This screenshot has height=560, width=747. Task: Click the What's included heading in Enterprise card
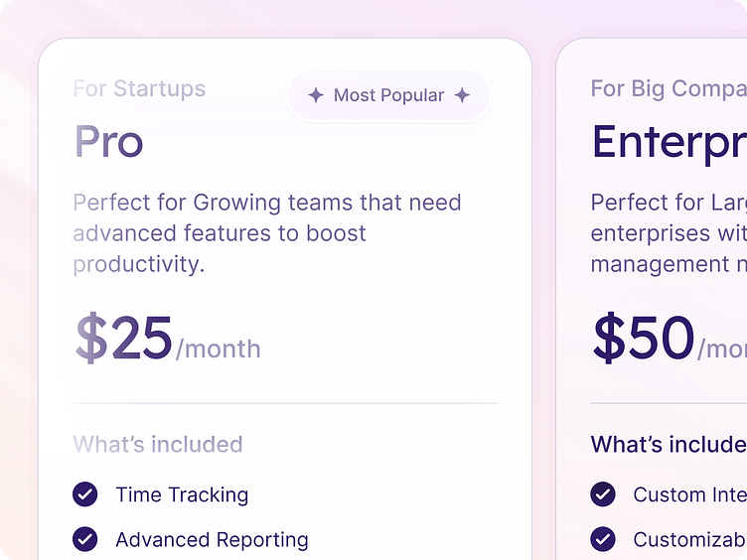point(668,444)
